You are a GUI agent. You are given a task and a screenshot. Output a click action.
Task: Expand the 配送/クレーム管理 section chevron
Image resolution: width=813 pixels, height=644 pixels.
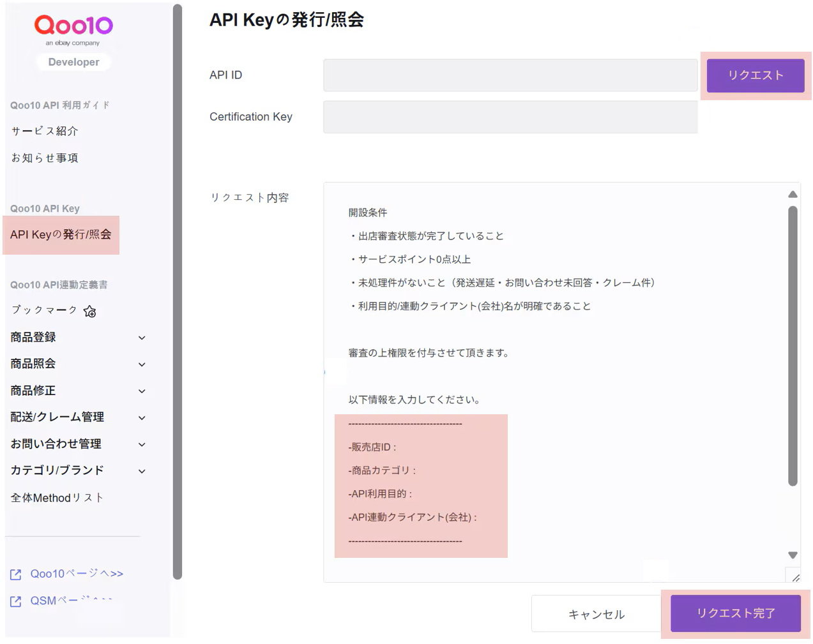coord(142,418)
